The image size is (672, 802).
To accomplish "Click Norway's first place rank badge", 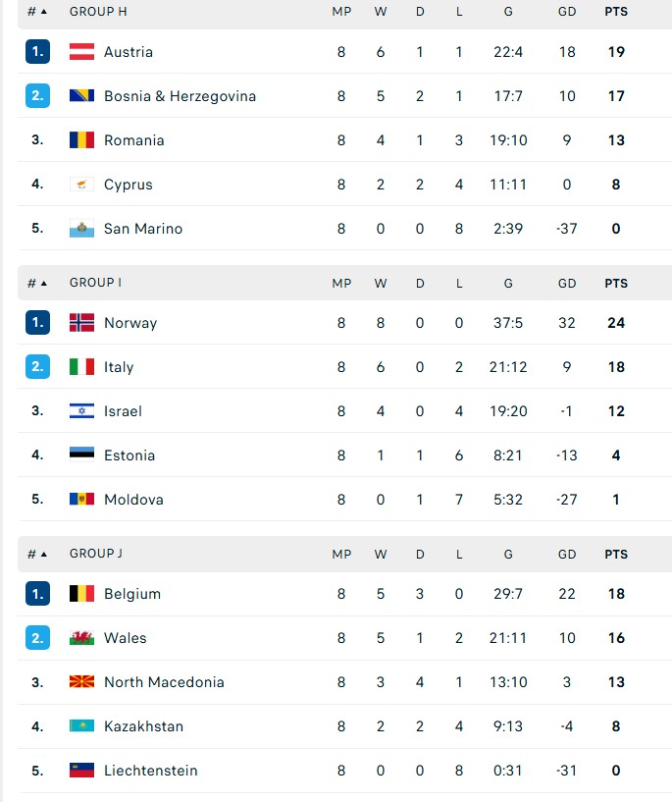I will [37, 323].
